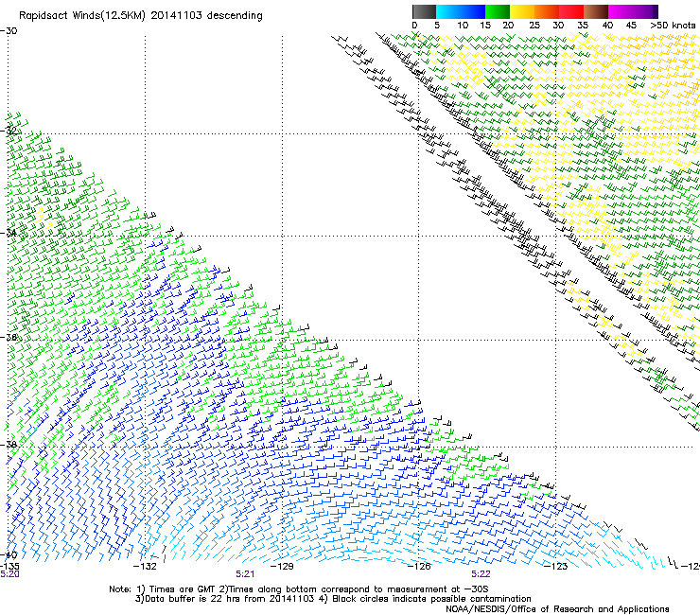Image resolution: width=700 pixels, height=615 pixels.
Task: Click the legend label '20'
Action: pos(508,26)
